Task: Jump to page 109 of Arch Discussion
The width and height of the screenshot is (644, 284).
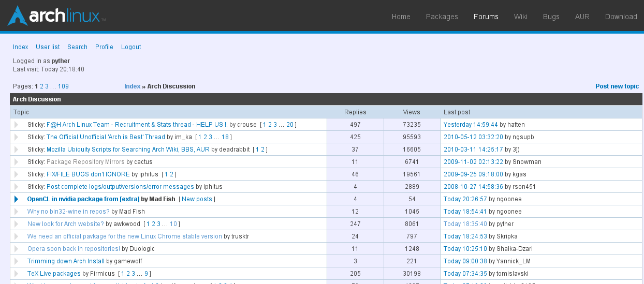Action: click(63, 86)
